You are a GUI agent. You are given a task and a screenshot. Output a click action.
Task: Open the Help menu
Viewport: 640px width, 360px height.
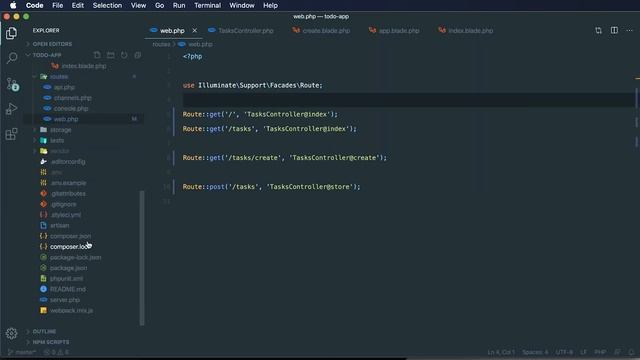(x=270, y=5)
